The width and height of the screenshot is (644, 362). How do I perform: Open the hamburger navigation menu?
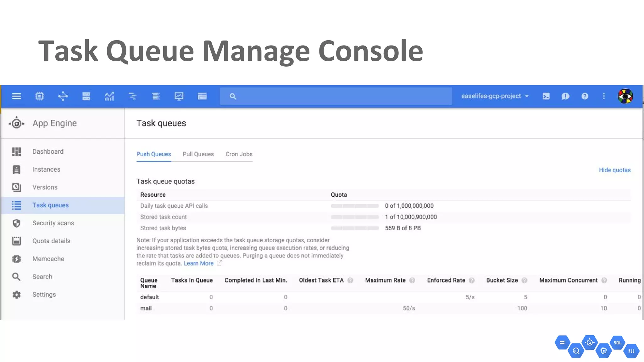(x=16, y=96)
